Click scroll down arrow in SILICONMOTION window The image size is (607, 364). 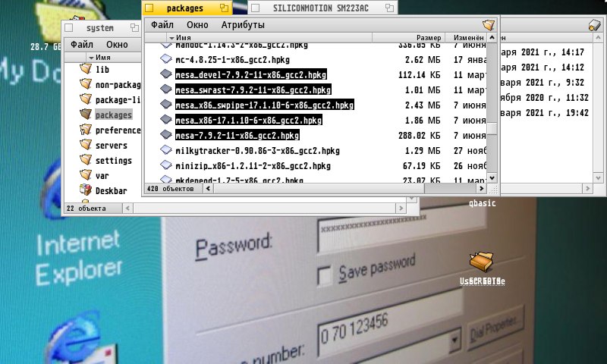(x=598, y=178)
